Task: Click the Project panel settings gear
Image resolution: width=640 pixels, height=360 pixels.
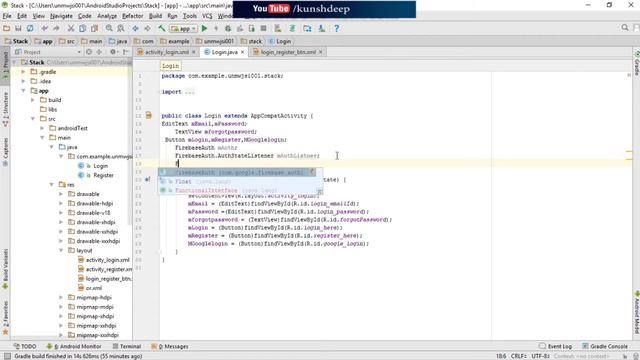Action: pos(113,52)
